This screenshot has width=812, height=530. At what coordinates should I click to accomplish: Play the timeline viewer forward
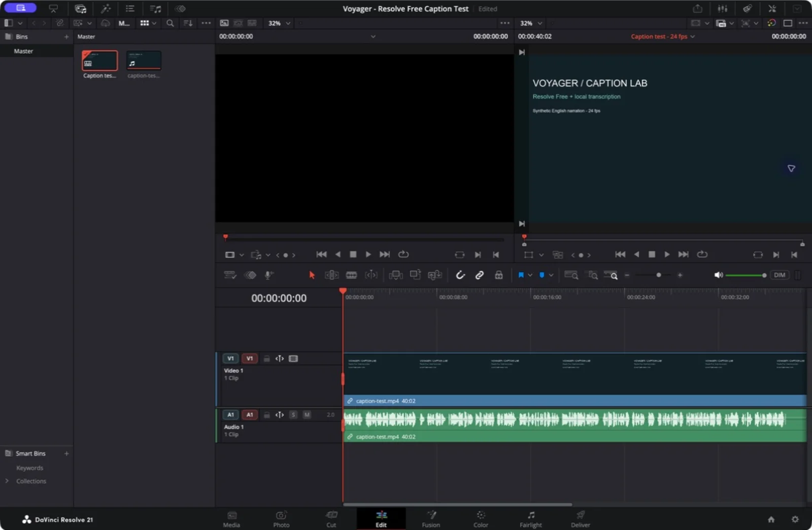point(667,255)
